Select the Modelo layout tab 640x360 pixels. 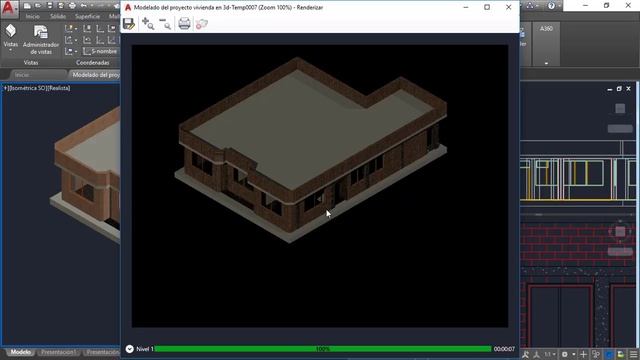(20, 352)
